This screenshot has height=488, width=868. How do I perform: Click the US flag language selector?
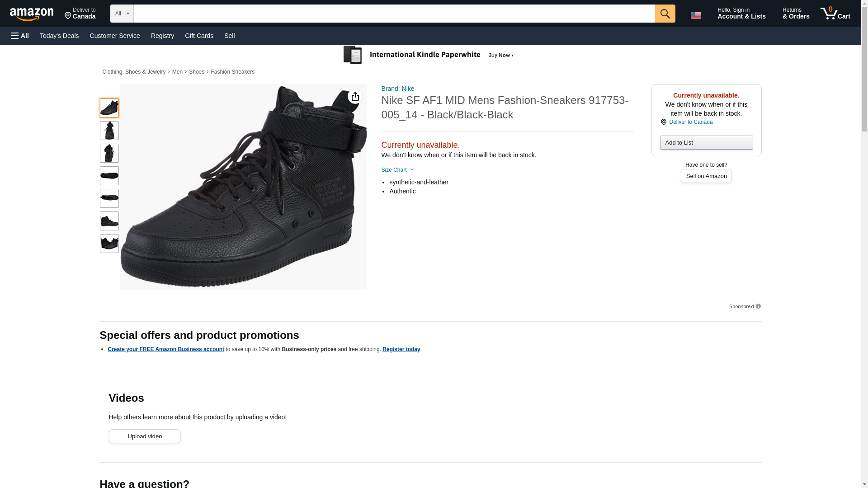click(695, 15)
